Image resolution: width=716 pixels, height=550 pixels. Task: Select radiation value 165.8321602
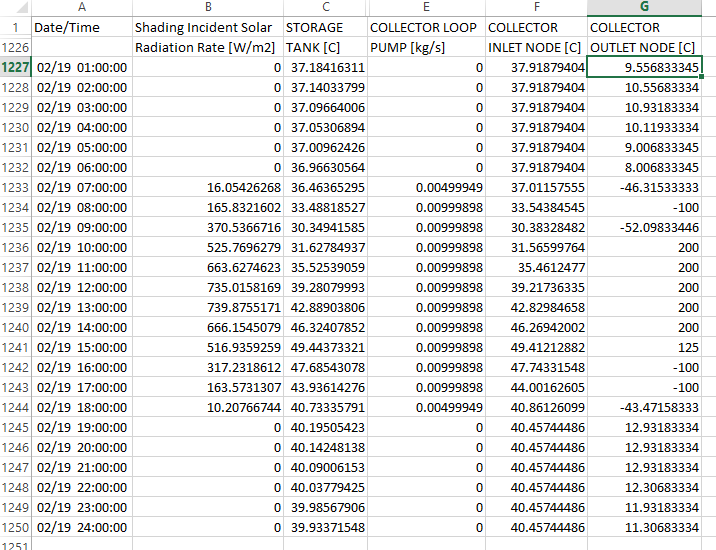(208, 207)
